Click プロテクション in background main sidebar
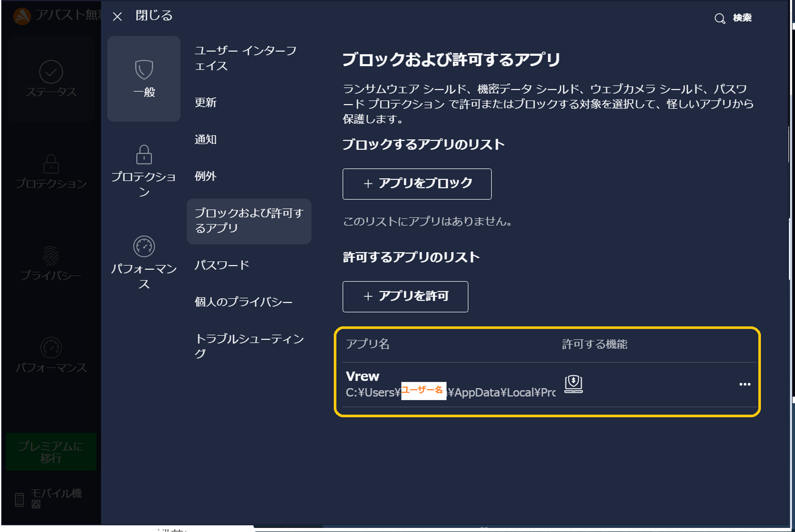The height and width of the screenshot is (532, 795). 51,172
